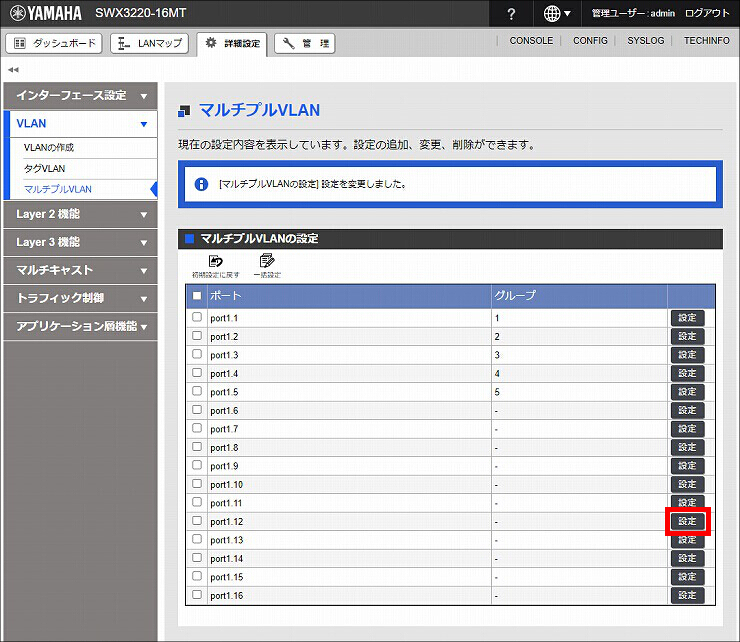Click 設定 button for port1.5
740x642 pixels.
(687, 392)
